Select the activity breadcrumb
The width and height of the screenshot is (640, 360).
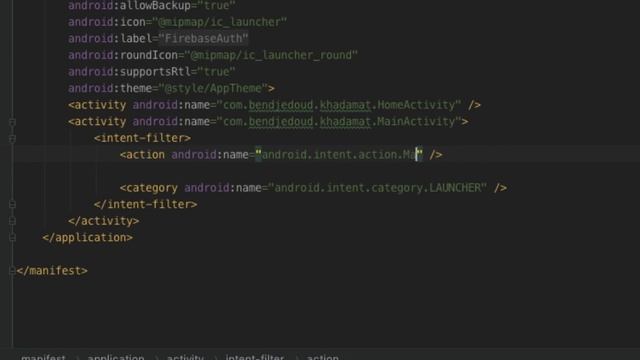185,357
